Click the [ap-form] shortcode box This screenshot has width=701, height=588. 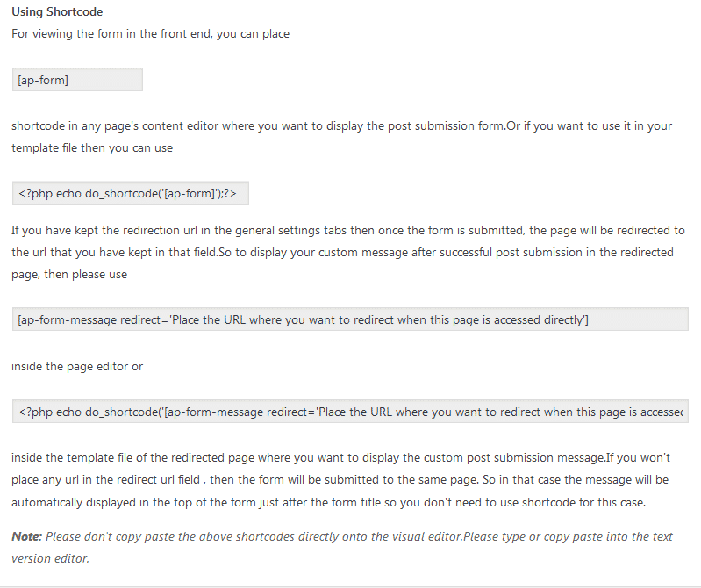[77, 80]
